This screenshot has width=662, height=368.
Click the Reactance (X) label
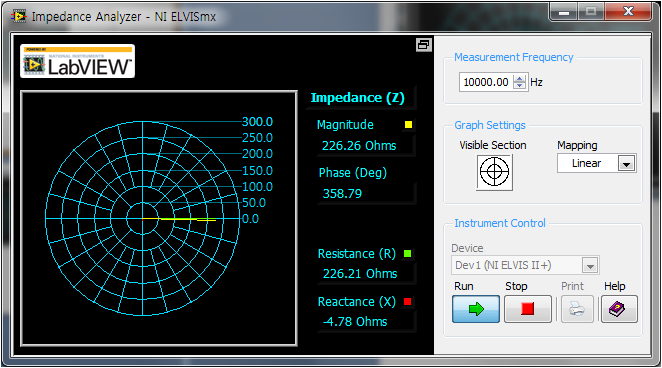[x=357, y=302]
